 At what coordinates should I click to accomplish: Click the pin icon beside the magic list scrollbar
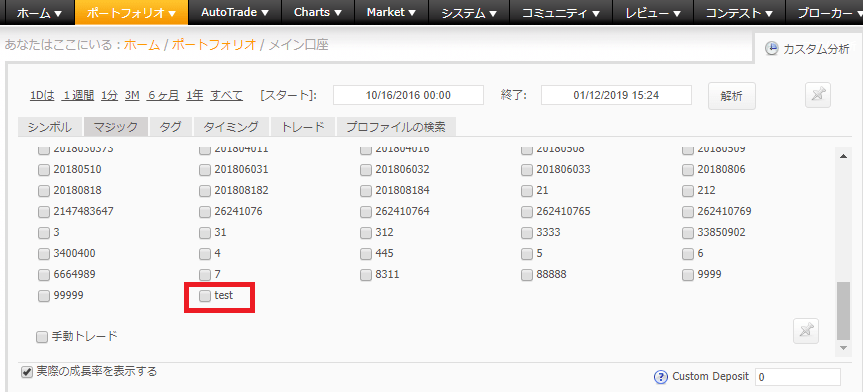pos(806,331)
